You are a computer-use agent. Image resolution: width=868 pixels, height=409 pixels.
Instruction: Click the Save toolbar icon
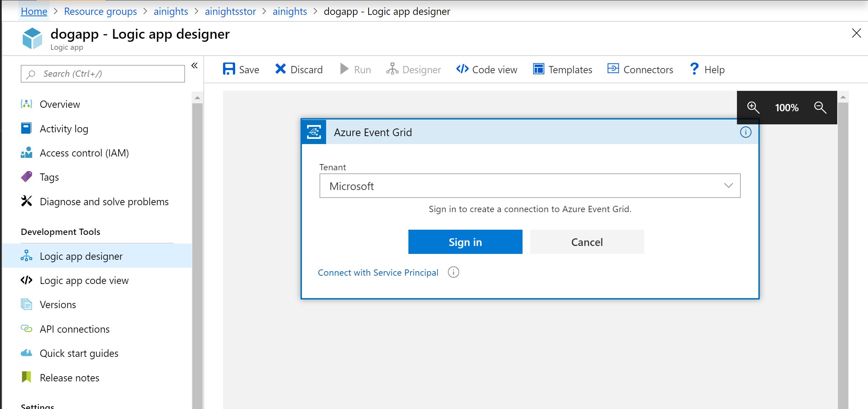pyautogui.click(x=229, y=69)
